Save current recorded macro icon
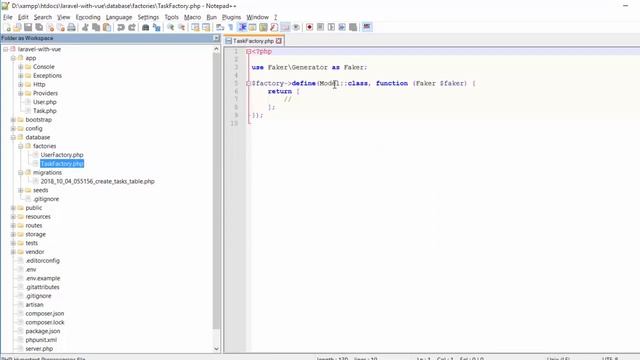 coord(353,27)
